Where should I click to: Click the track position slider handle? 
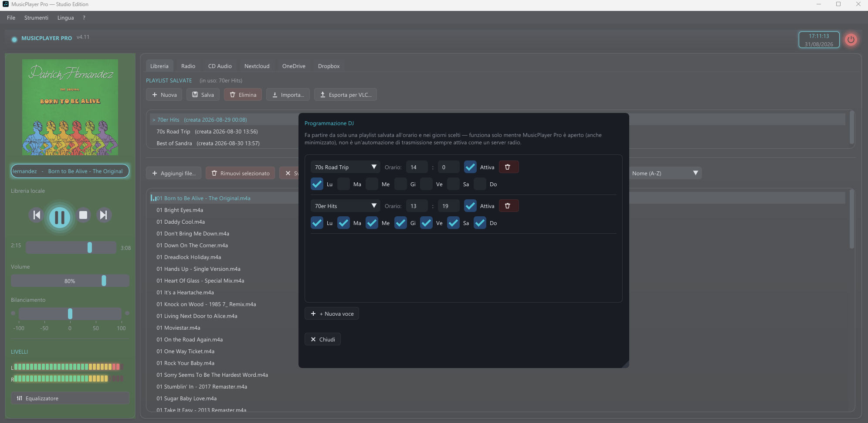tap(90, 247)
